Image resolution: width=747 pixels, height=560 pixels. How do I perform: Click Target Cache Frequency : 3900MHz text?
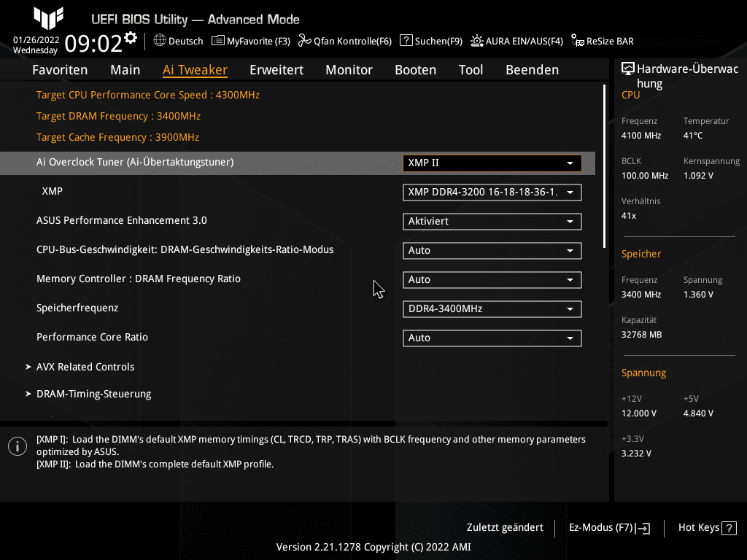tap(117, 137)
